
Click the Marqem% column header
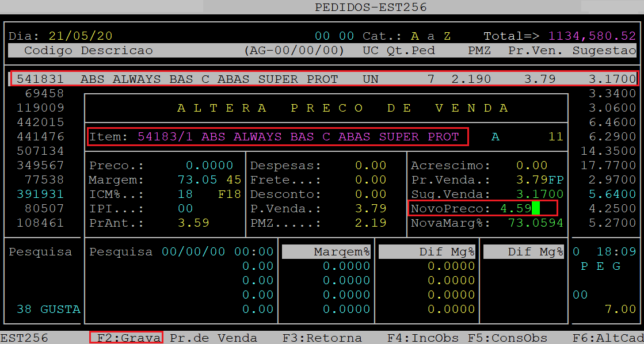click(341, 251)
